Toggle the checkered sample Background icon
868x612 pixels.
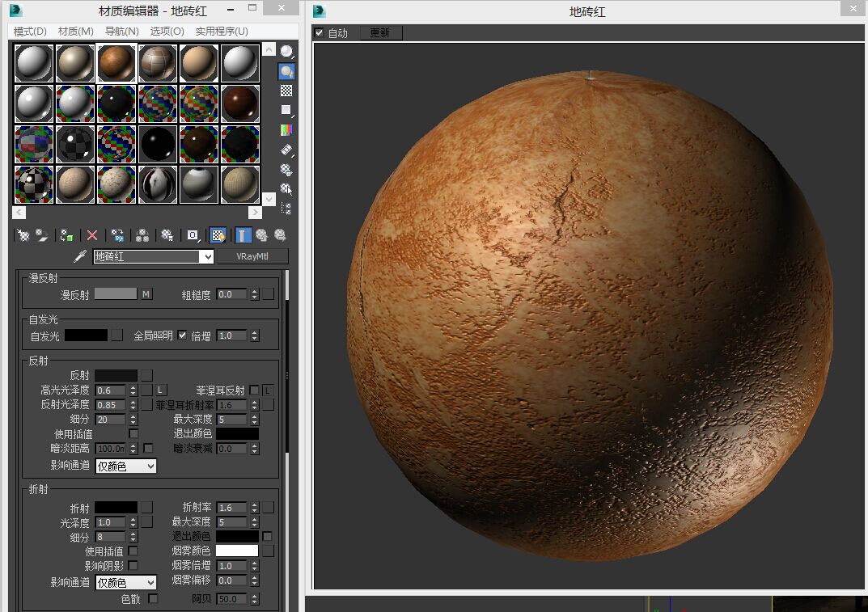(x=286, y=91)
